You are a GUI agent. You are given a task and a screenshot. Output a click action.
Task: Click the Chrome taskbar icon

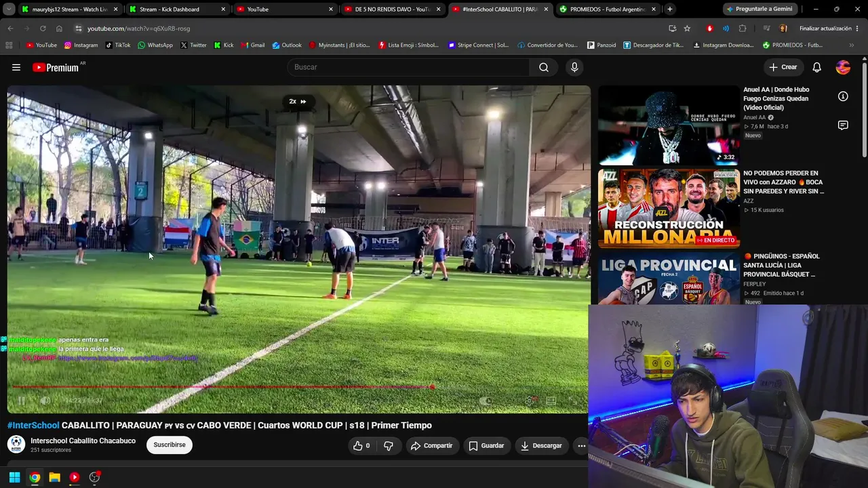(x=35, y=477)
